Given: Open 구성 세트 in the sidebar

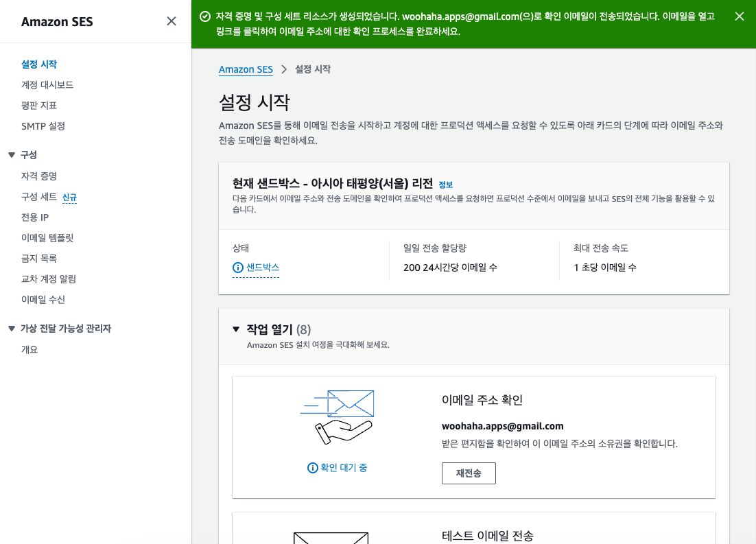Looking at the screenshot, I should [x=39, y=197].
